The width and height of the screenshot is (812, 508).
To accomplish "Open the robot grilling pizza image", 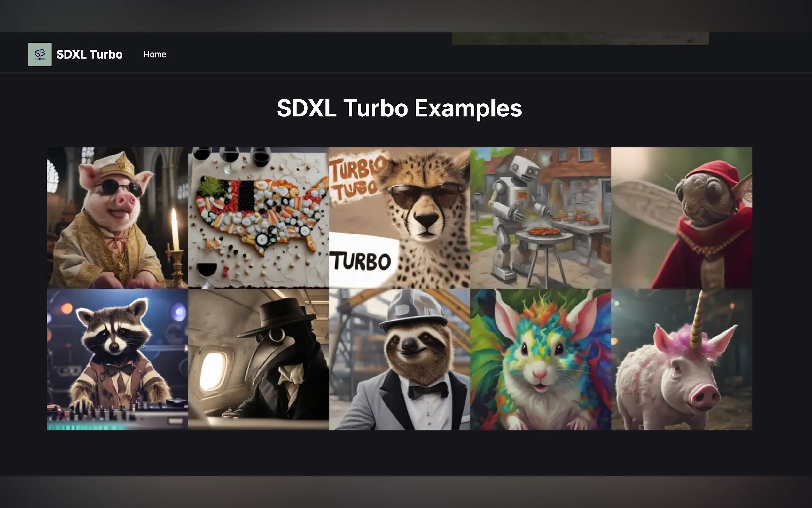I will (x=541, y=217).
